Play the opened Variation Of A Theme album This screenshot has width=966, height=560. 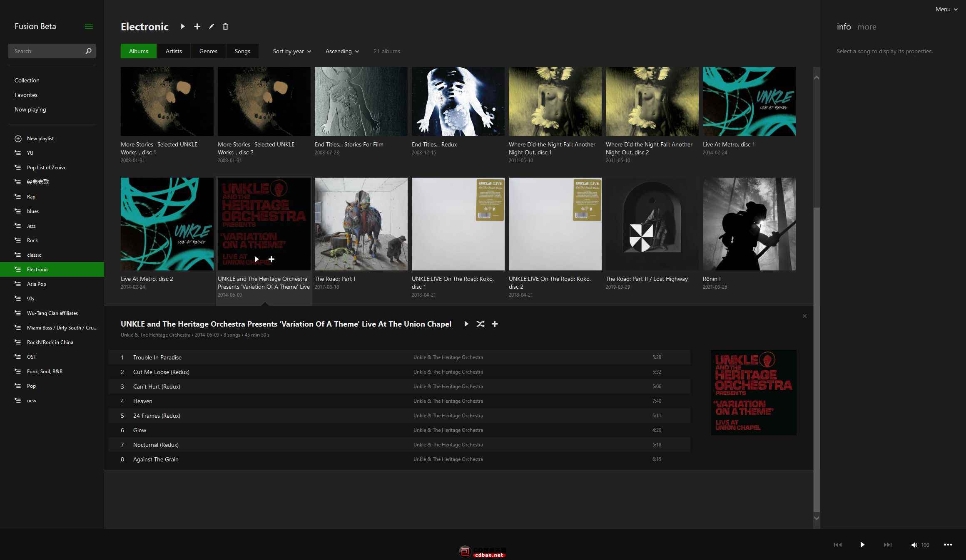[466, 324]
